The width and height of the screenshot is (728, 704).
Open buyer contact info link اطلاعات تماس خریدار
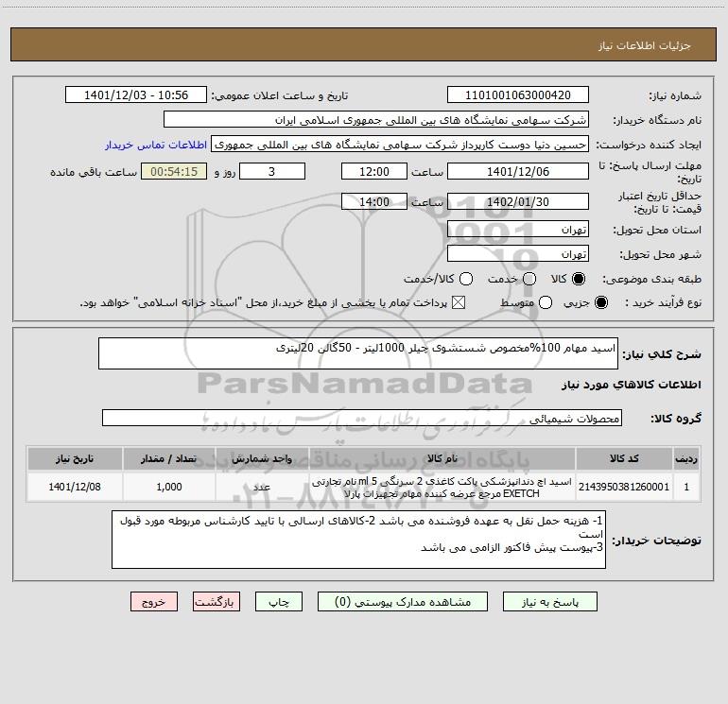tap(156, 145)
